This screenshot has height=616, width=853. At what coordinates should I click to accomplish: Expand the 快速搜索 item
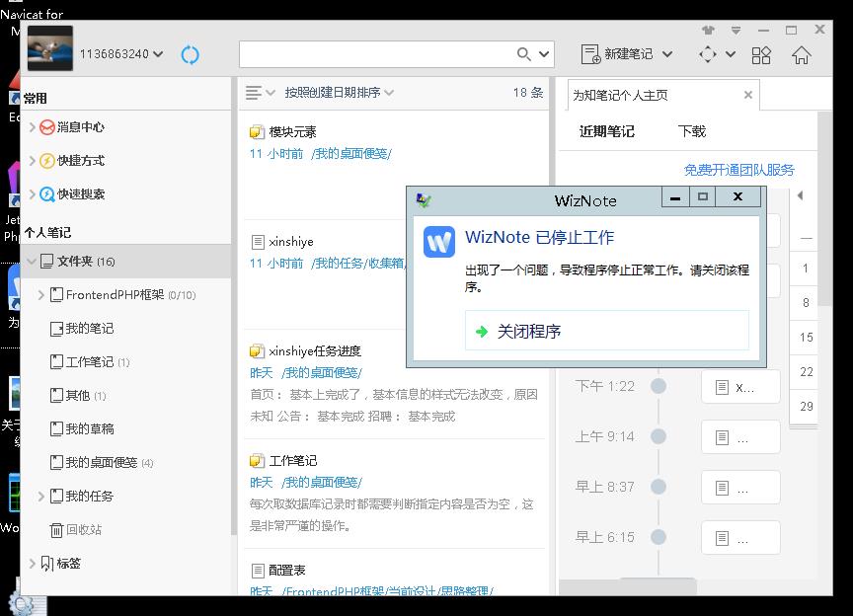(x=33, y=194)
